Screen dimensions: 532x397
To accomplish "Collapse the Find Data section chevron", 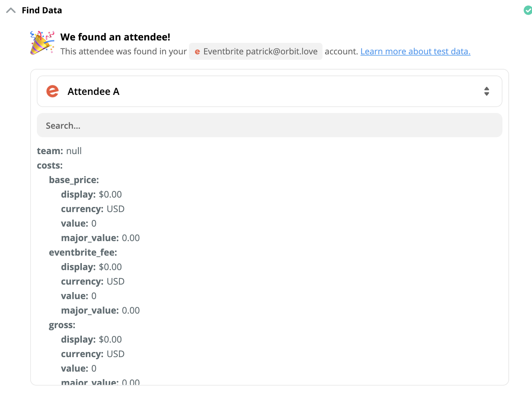I will [11, 10].
